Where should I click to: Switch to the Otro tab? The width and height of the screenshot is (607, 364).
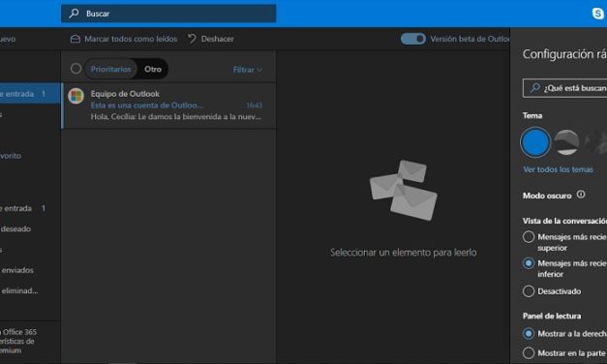point(153,70)
